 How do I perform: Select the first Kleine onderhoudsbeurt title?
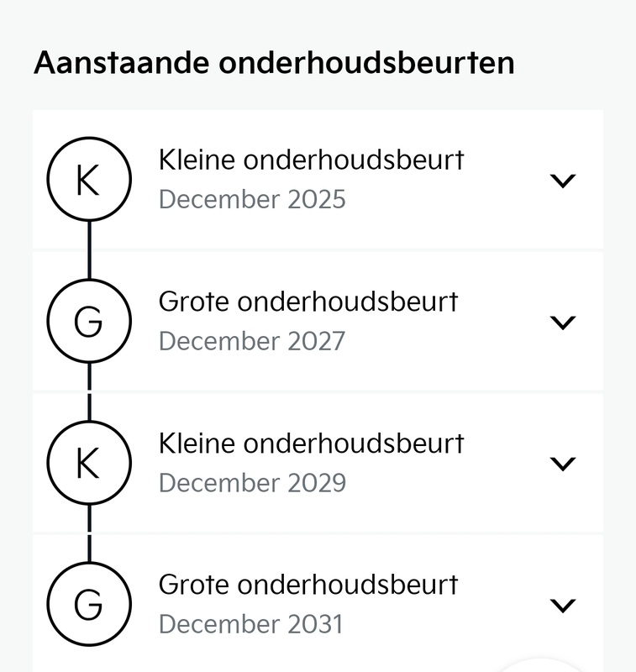311,160
